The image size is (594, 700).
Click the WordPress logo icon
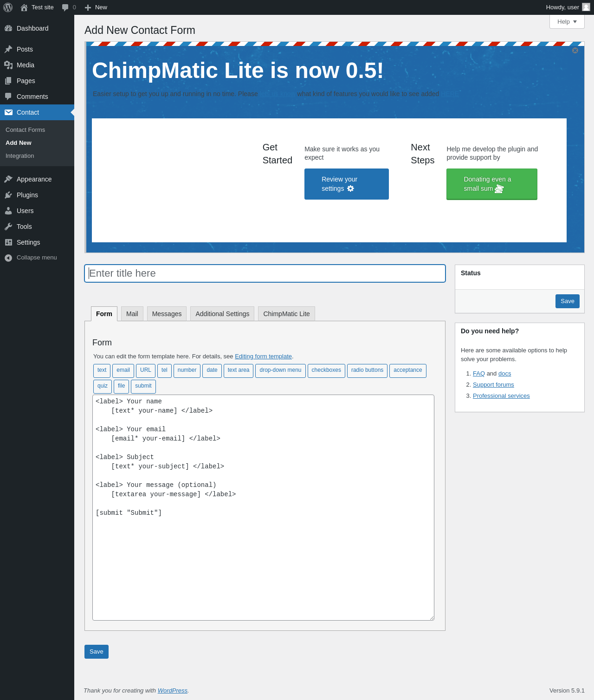pyautogui.click(x=8, y=7)
